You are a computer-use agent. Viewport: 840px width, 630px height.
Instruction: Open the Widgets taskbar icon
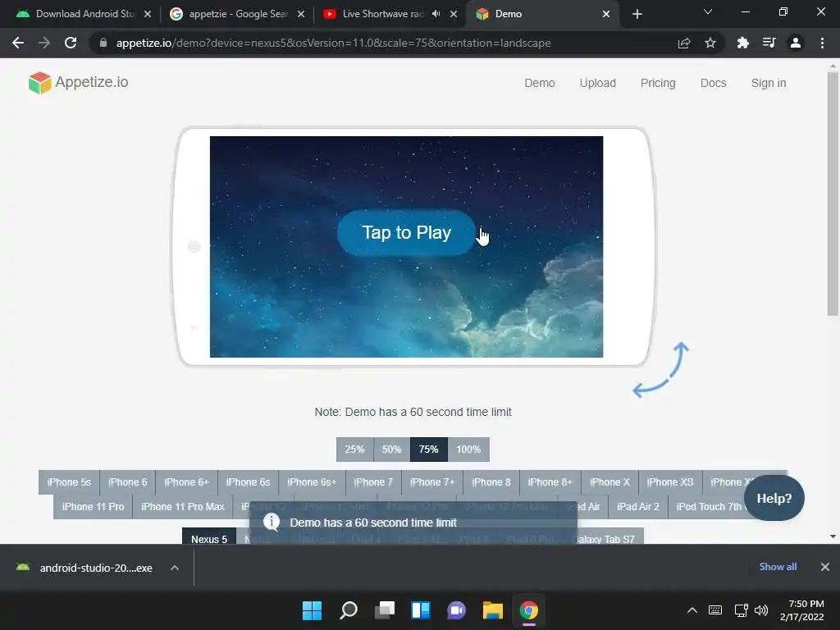pos(421,610)
